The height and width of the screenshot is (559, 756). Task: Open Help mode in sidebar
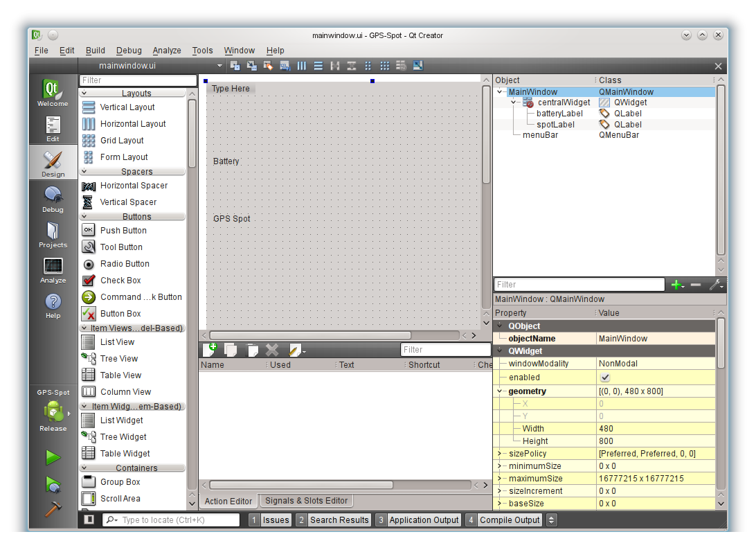53,305
